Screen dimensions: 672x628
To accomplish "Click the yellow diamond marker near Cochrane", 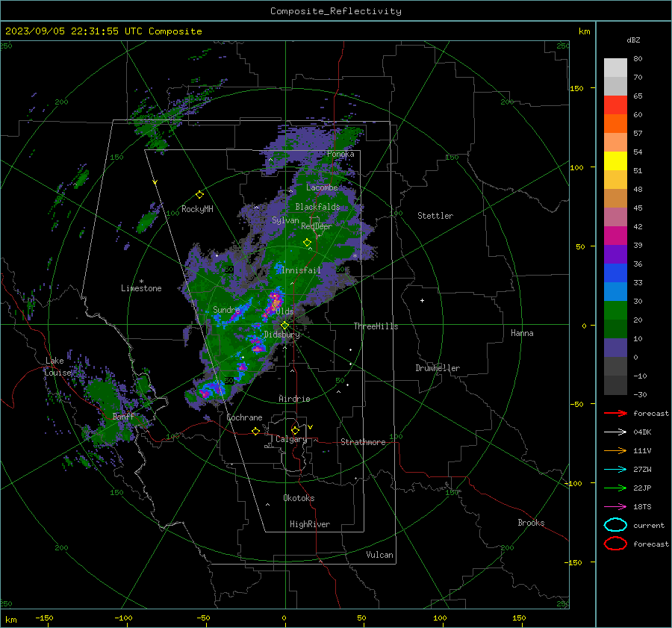I will click(255, 431).
